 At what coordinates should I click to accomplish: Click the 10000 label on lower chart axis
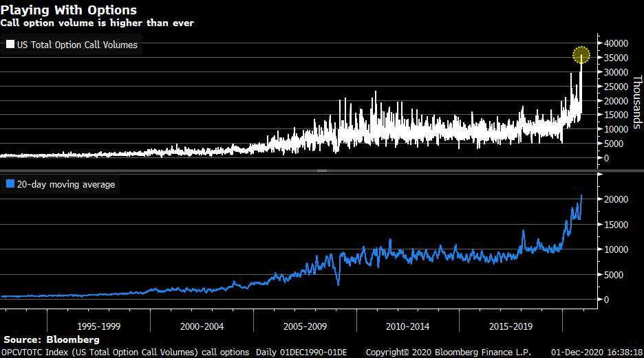616,249
